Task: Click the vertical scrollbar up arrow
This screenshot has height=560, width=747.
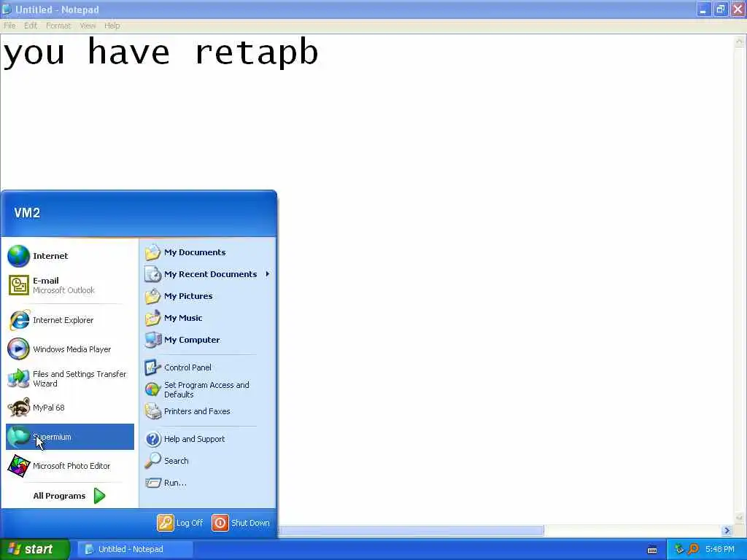Action: (x=740, y=41)
